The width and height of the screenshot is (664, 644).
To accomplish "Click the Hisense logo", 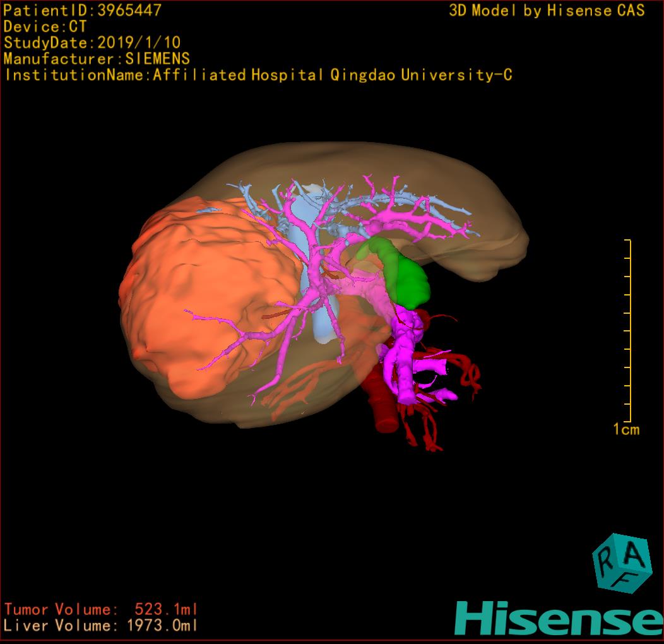I will click(558, 617).
